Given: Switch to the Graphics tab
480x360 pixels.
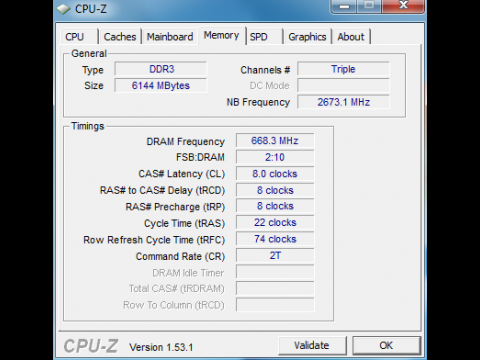Looking at the screenshot, I should pos(307,36).
